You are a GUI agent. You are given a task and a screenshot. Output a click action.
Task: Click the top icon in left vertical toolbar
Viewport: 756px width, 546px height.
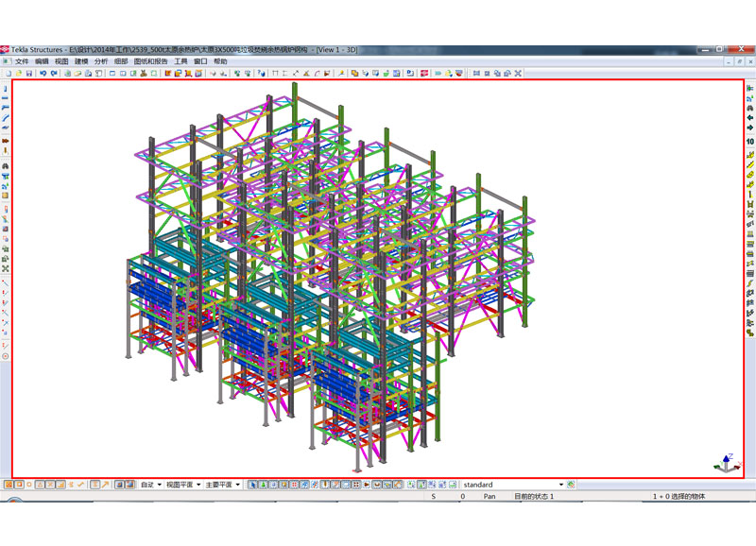pos(6,88)
